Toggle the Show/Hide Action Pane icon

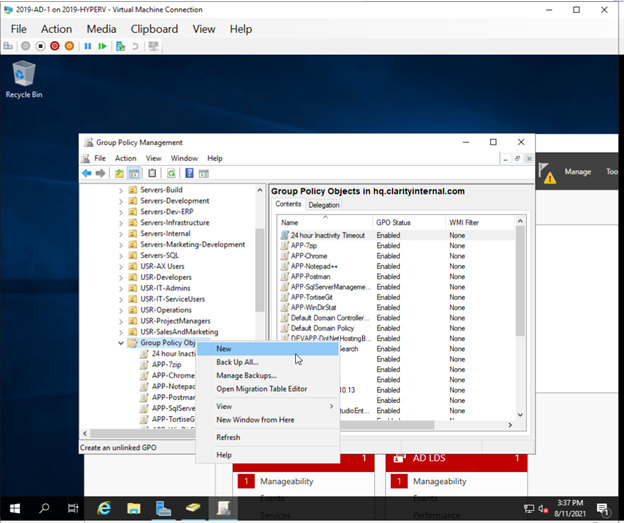pos(203,173)
